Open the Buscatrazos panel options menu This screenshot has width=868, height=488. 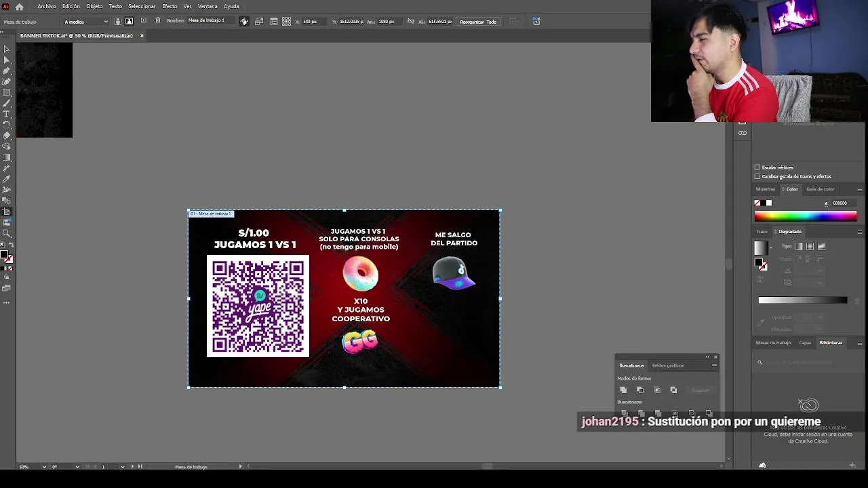[714, 365]
